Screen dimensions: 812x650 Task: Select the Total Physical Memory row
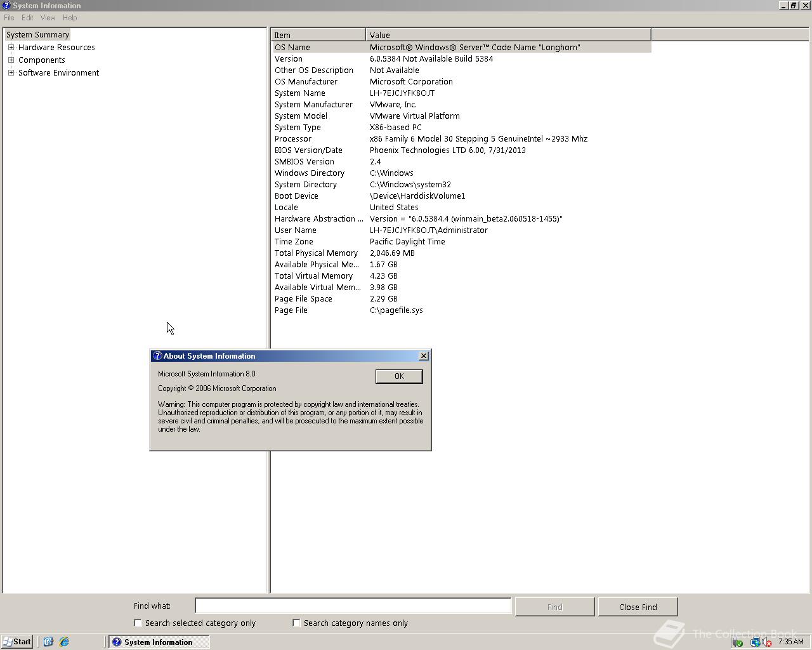point(462,253)
